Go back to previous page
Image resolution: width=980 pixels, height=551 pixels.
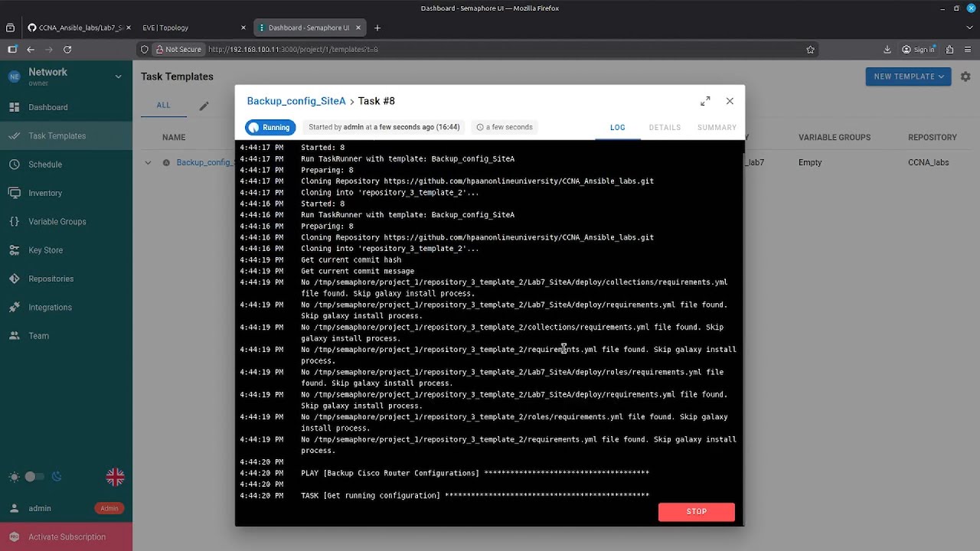click(x=31, y=49)
